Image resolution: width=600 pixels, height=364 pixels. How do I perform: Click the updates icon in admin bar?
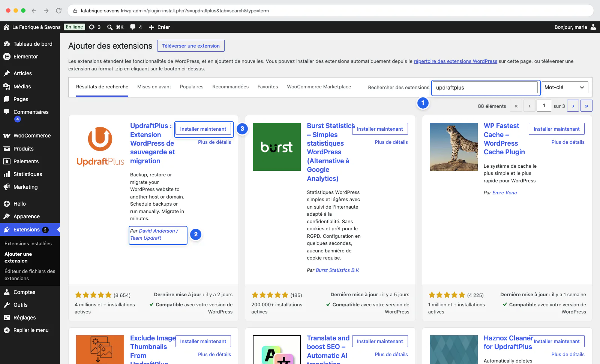click(x=91, y=27)
